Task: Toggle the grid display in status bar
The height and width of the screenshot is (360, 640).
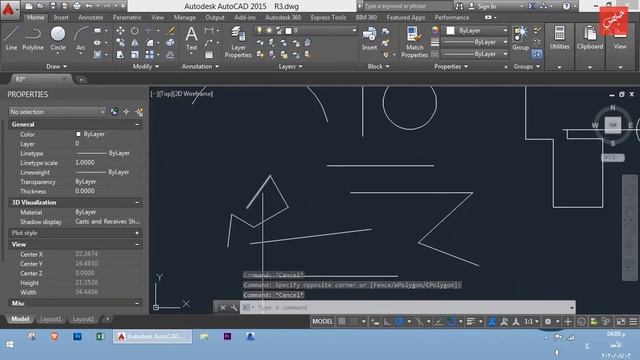Action: (342, 322)
